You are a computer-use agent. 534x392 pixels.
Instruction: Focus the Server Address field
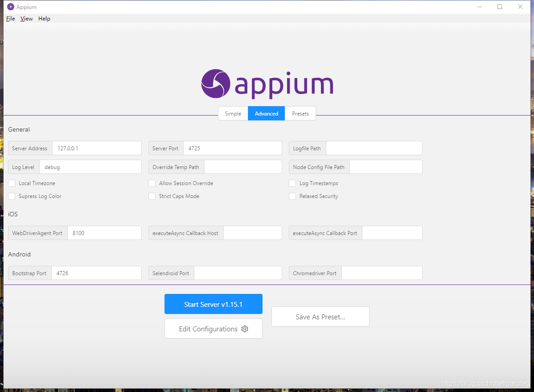97,148
